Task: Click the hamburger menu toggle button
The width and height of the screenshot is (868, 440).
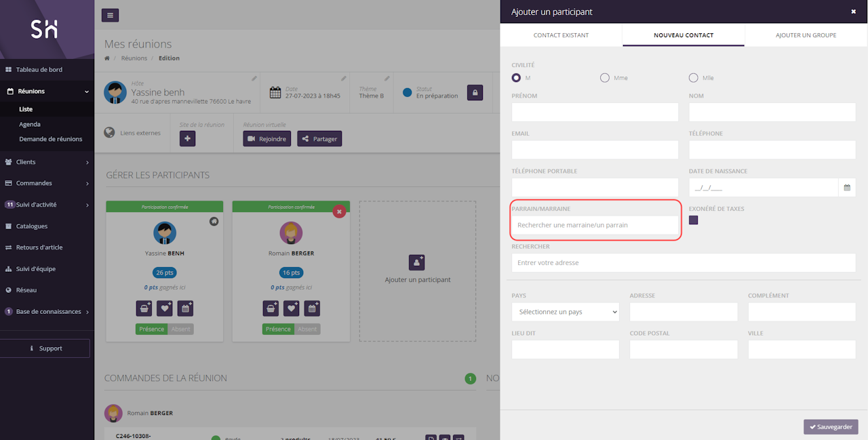Action: 110,15
